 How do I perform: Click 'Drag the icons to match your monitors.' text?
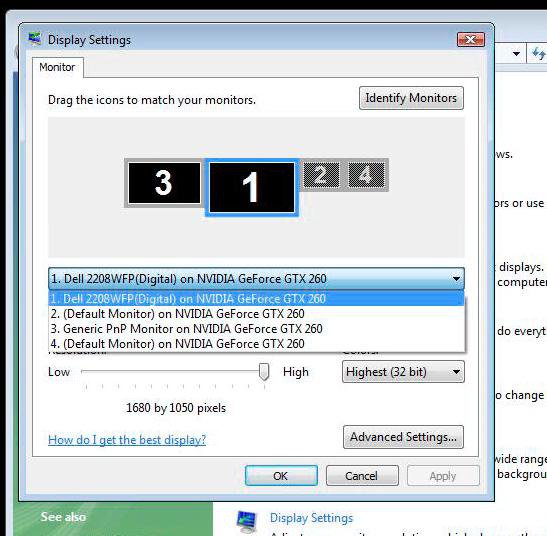click(152, 100)
